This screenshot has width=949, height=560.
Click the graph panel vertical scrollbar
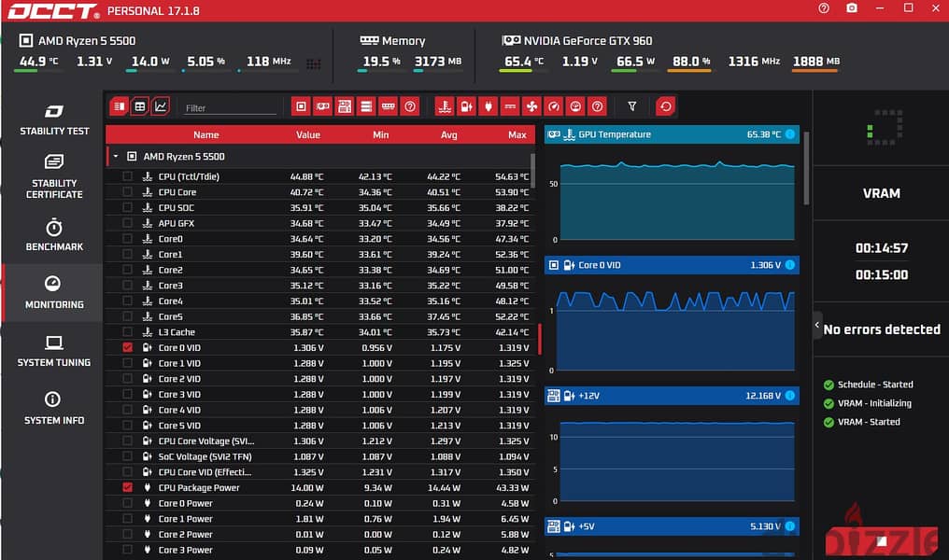point(806,168)
